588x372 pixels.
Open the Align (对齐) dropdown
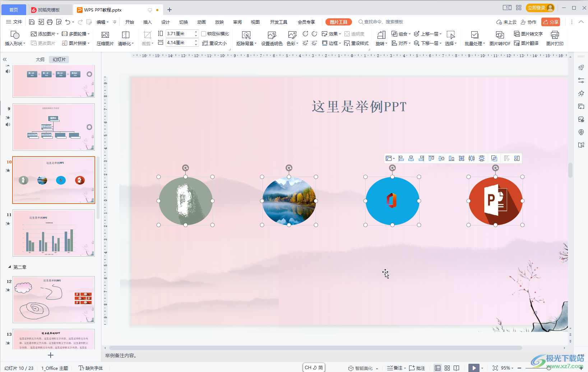coord(401,43)
